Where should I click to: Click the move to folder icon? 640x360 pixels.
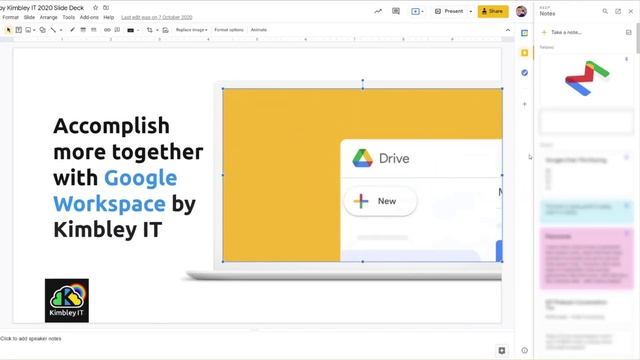tap(106, 8)
